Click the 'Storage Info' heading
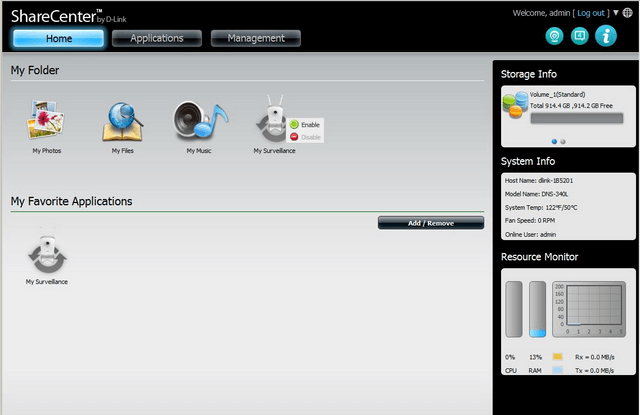 tap(529, 74)
